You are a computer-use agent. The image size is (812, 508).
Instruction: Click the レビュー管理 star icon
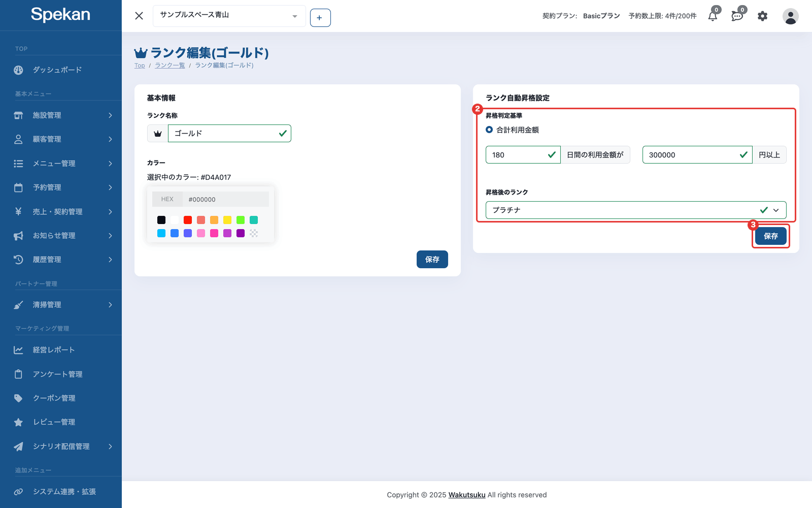(18, 422)
